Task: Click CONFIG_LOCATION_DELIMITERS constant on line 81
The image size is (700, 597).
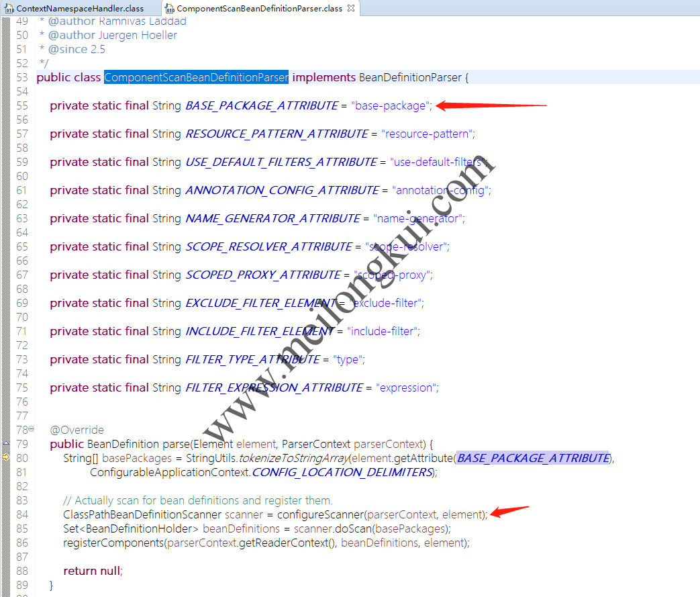Action: tap(342, 472)
